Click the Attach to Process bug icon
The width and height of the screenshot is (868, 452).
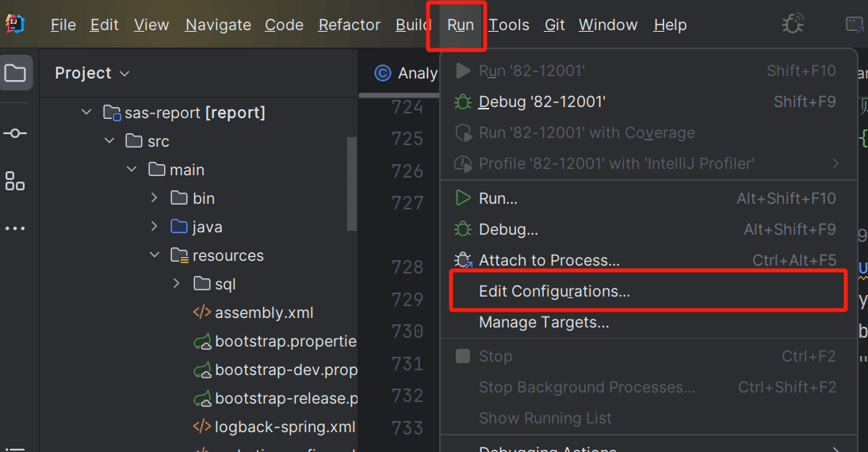click(463, 260)
